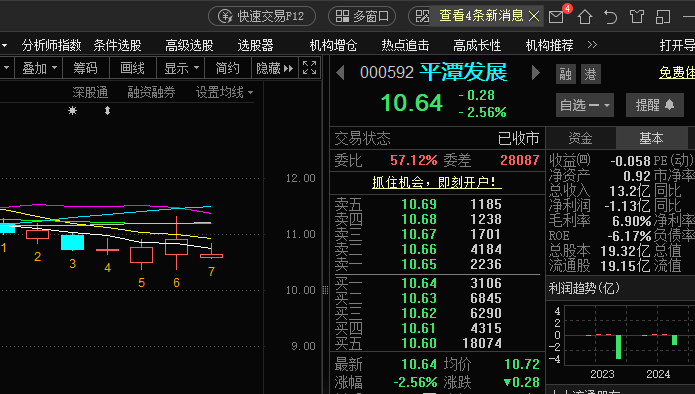Click the 抓住机会，即刻开户 link

437,182
